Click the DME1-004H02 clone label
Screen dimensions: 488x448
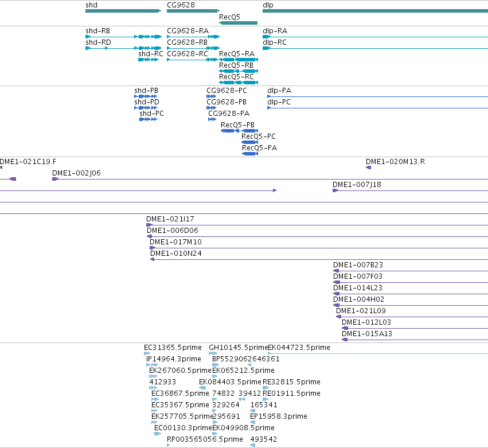359,300
